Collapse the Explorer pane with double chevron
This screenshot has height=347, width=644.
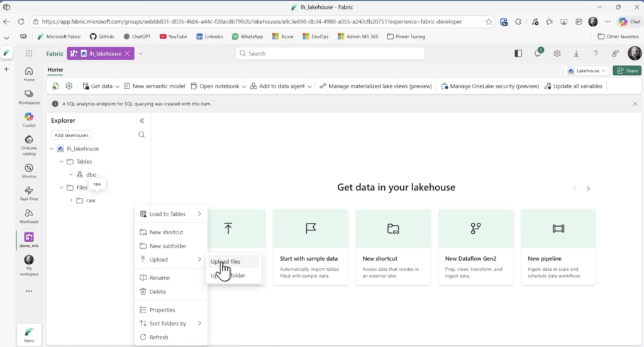[x=142, y=120]
